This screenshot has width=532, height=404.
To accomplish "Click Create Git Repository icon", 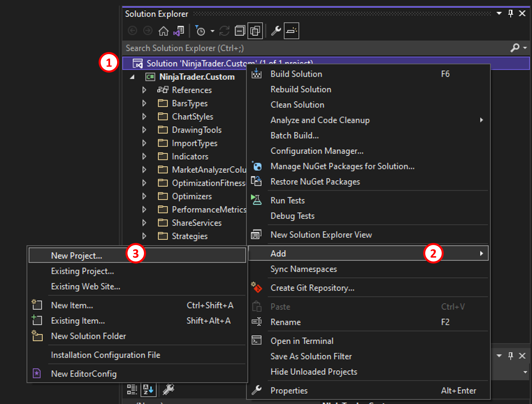I will tap(257, 288).
